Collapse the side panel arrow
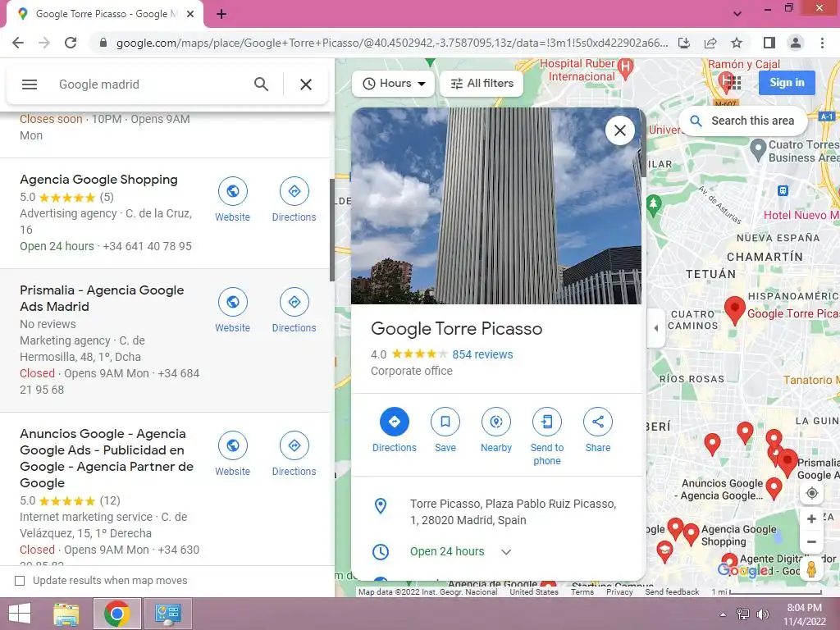Image resolution: width=840 pixels, height=630 pixels. (655, 328)
